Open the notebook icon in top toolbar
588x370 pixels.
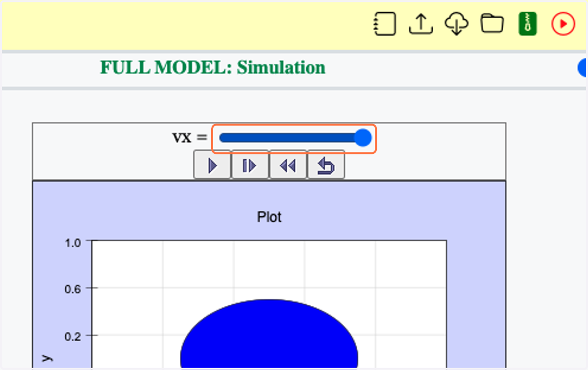[x=385, y=24]
